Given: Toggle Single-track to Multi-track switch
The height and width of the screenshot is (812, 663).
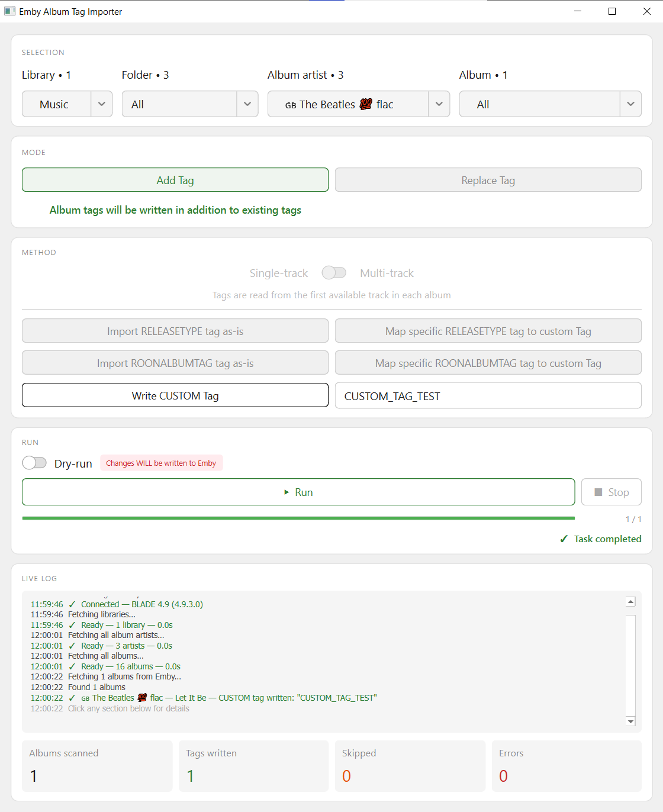Looking at the screenshot, I should [x=334, y=272].
